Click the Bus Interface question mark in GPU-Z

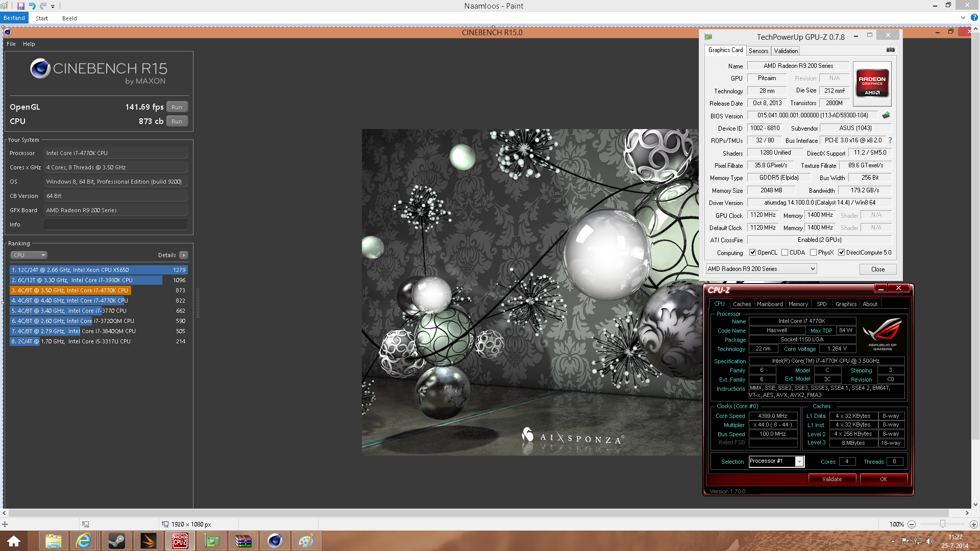(x=890, y=140)
